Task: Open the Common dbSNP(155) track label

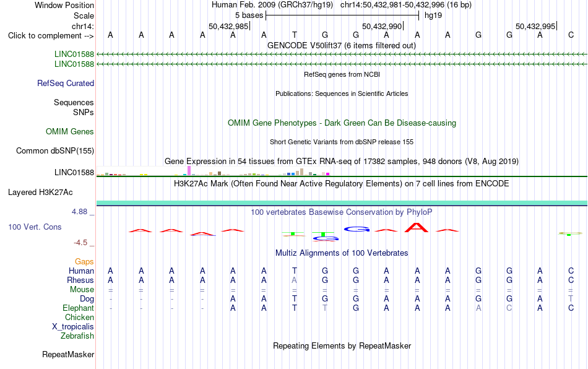Action: [54, 150]
